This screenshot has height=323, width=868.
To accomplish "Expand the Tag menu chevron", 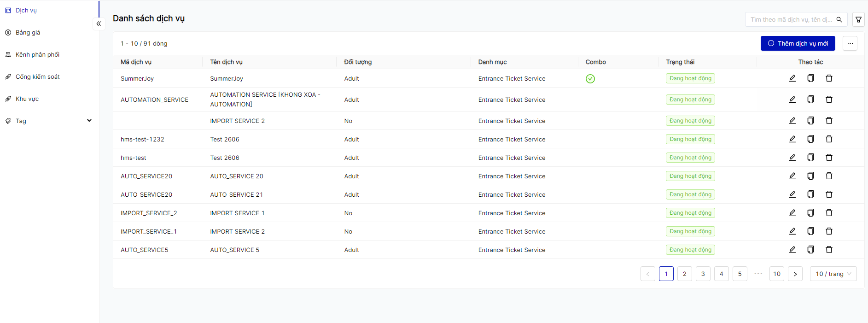I will [89, 121].
